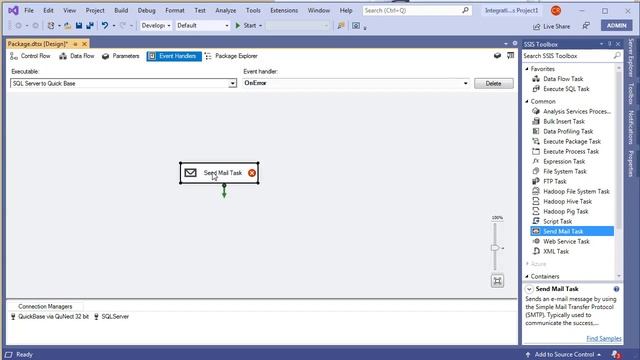
Task: Select Execute Process Task in toolbox
Action: click(x=571, y=151)
